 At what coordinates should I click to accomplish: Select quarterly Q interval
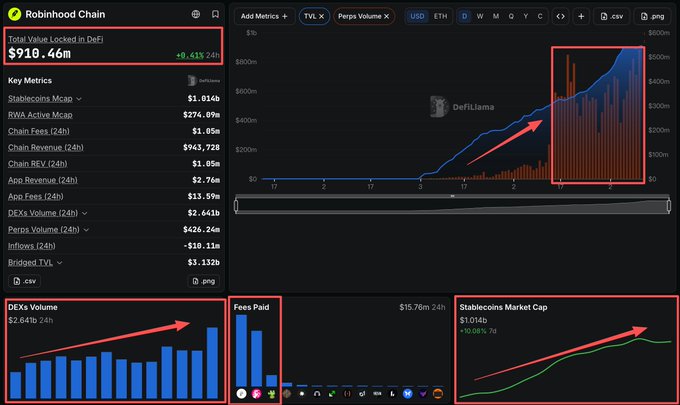pos(511,16)
